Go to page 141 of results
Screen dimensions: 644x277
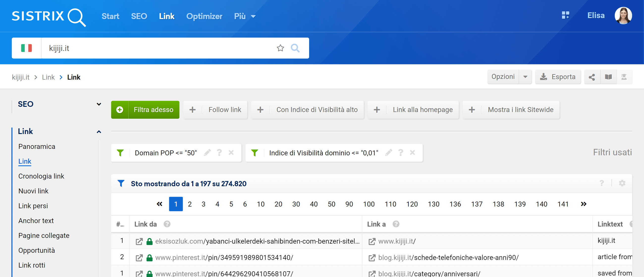563,204
